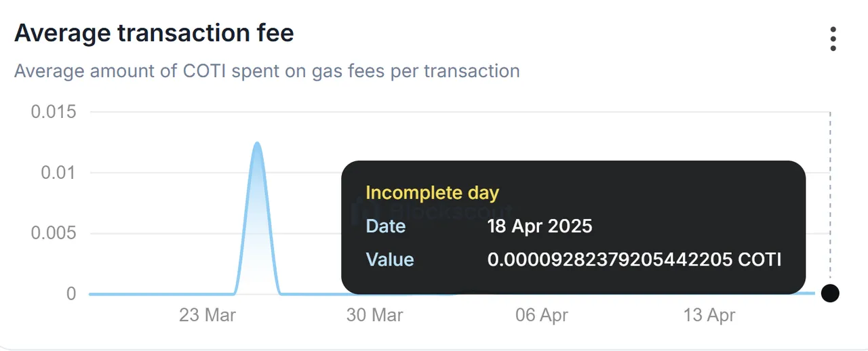The width and height of the screenshot is (868, 351).
Task: Click the chart description subtitle text
Action: (267, 71)
